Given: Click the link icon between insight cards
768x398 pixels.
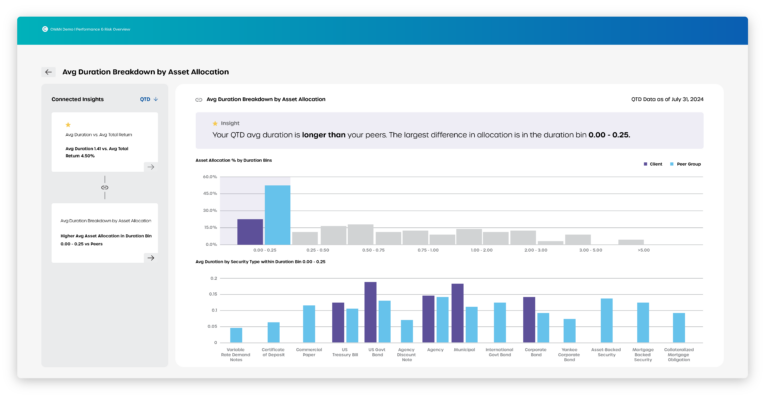Looking at the screenshot, I should (104, 187).
